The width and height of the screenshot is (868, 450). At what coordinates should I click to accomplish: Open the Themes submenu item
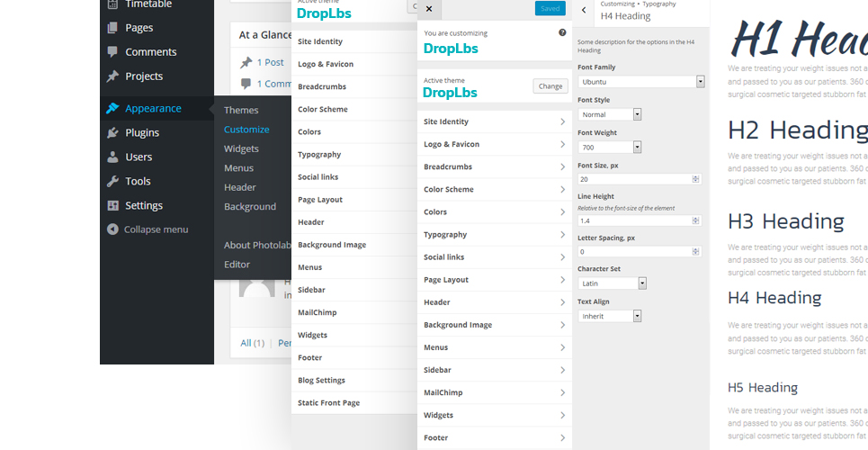pyautogui.click(x=241, y=110)
